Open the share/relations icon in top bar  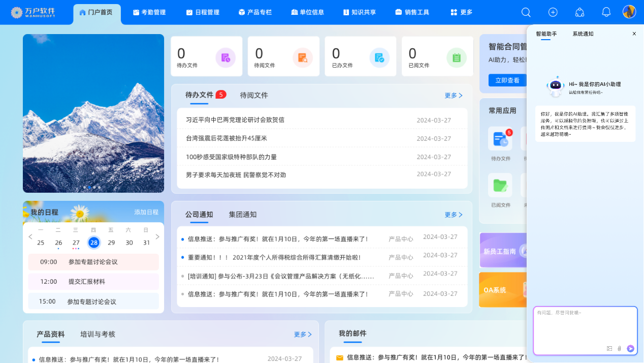tap(579, 12)
